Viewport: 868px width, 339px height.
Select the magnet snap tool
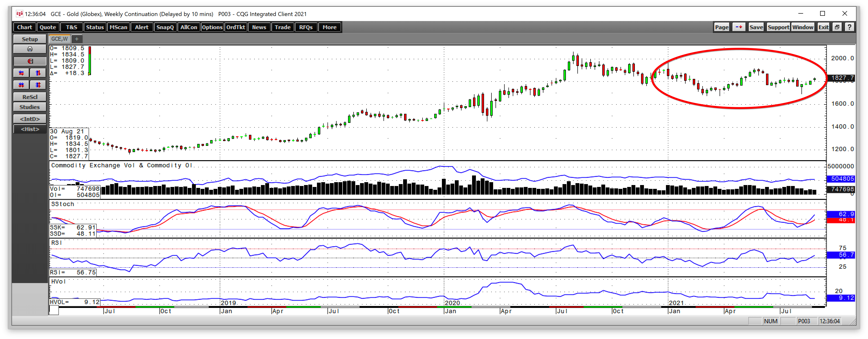(x=30, y=61)
